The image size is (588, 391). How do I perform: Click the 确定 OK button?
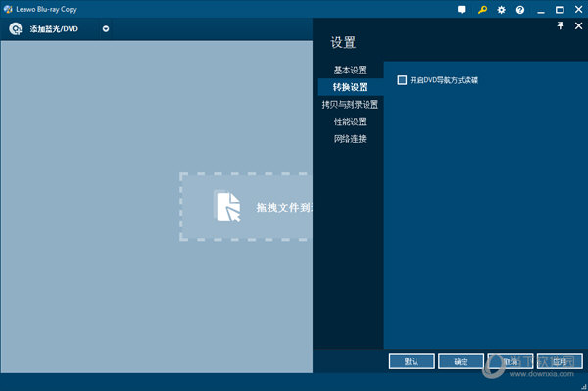461,361
